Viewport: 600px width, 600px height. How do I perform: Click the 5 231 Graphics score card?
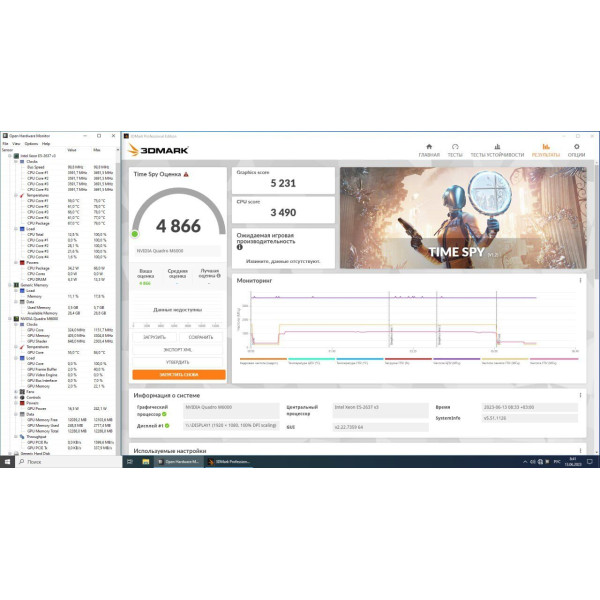click(x=283, y=180)
